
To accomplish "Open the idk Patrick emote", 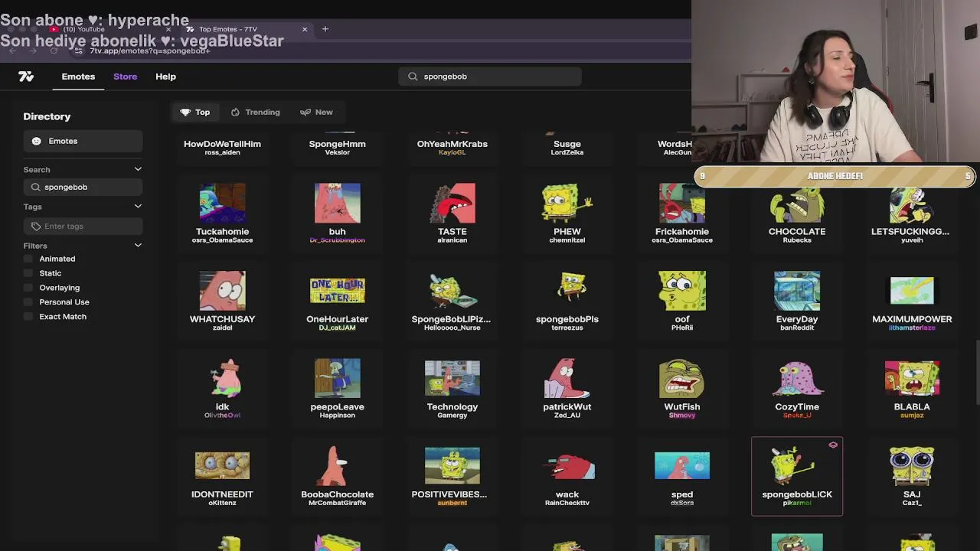I will (222, 388).
